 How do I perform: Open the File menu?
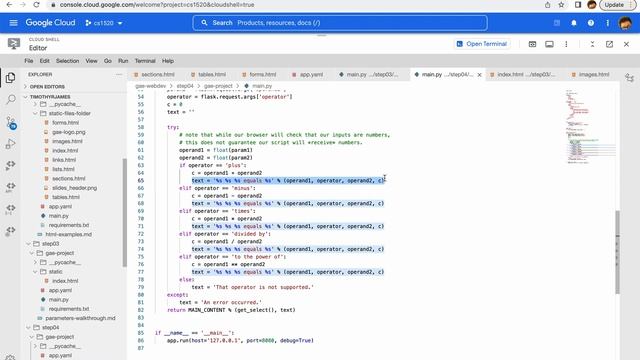[29, 61]
